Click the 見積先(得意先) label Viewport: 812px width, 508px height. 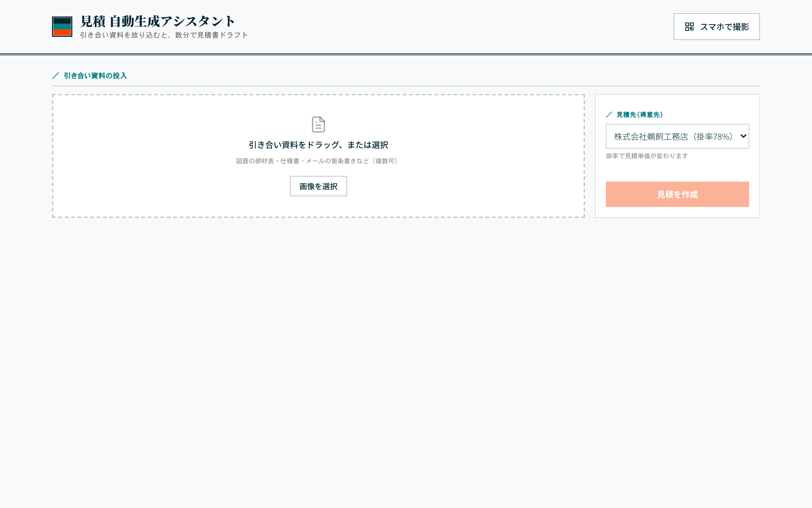pyautogui.click(x=639, y=115)
